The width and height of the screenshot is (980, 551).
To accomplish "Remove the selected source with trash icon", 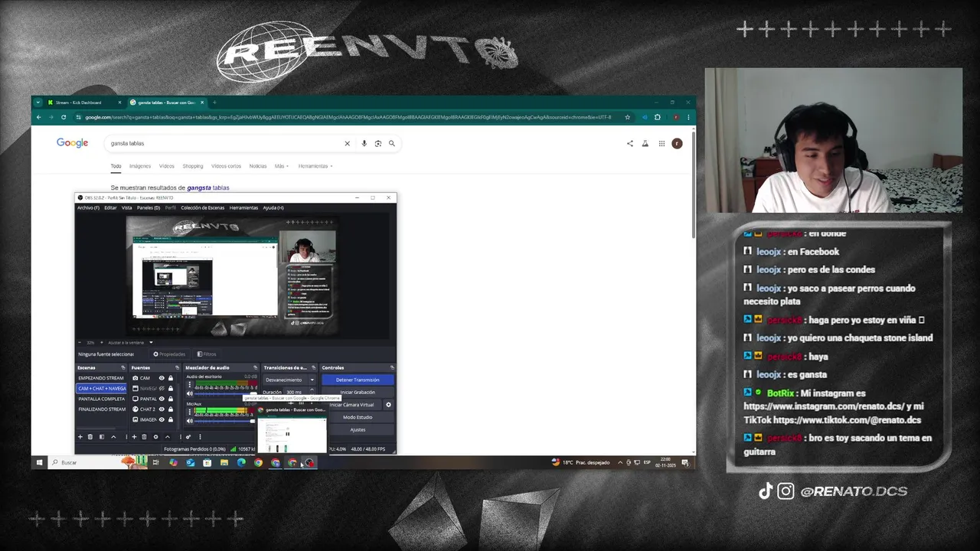I will [x=144, y=437].
